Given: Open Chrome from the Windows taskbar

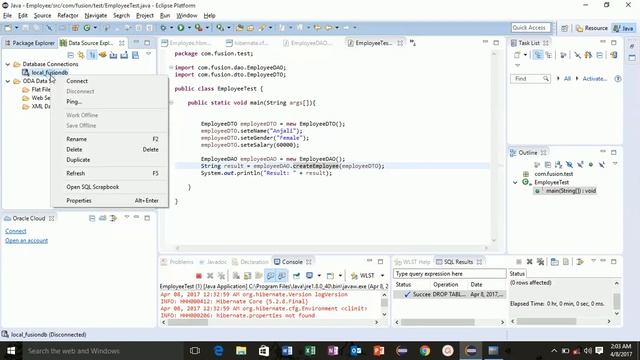Looking at the screenshot, I should [x=424, y=351].
